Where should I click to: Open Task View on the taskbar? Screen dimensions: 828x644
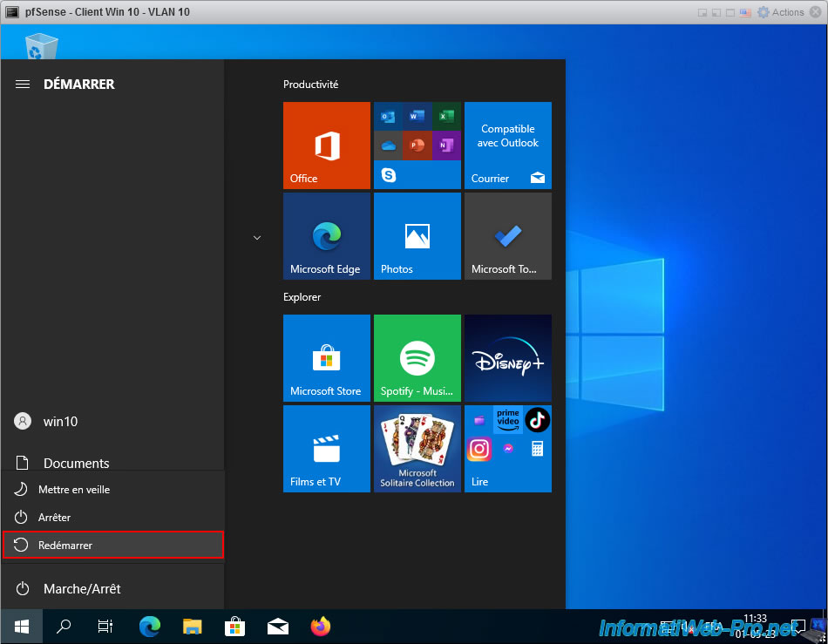coord(105,627)
